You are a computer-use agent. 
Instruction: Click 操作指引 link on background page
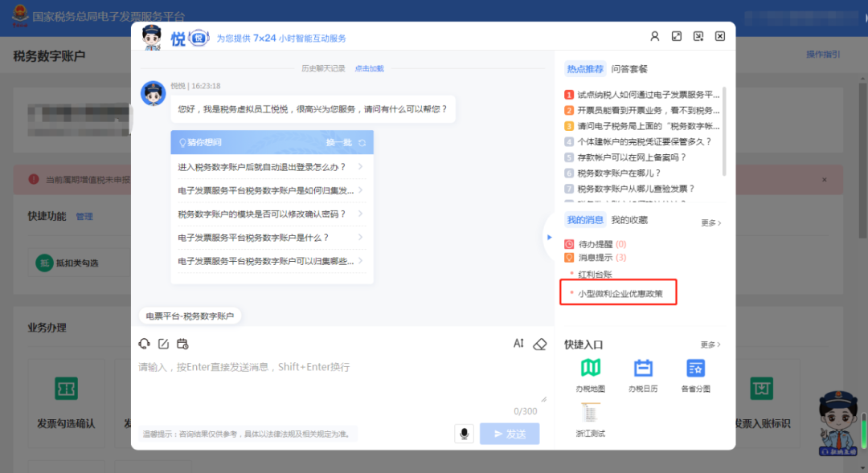coord(823,55)
